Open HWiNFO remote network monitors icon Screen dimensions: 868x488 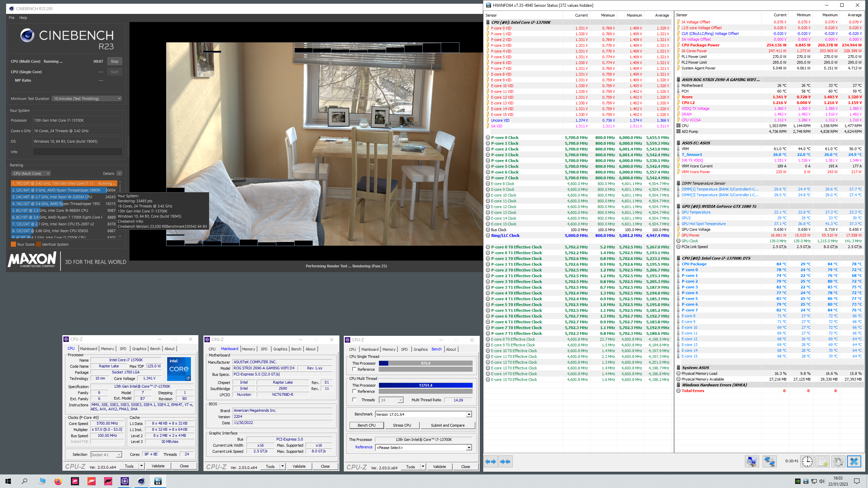pyautogui.click(x=769, y=462)
